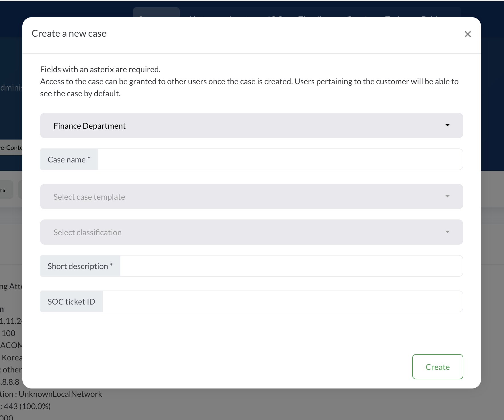Open the Select classification dropdown
The height and width of the screenshot is (420, 504).
pyautogui.click(x=251, y=232)
